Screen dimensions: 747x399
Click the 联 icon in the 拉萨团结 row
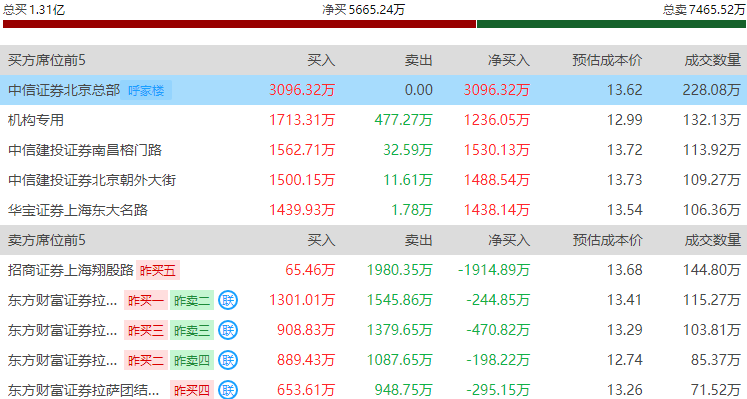click(228, 390)
